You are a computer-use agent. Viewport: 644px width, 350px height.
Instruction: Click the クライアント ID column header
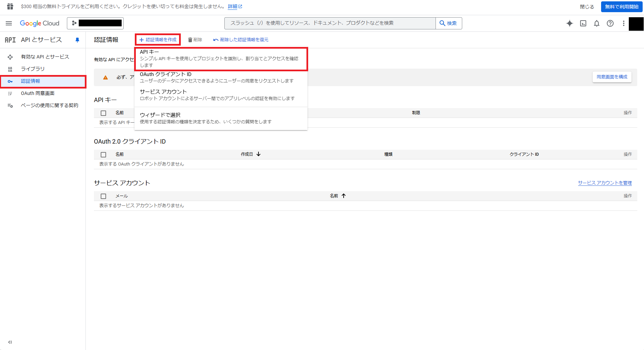(x=524, y=154)
